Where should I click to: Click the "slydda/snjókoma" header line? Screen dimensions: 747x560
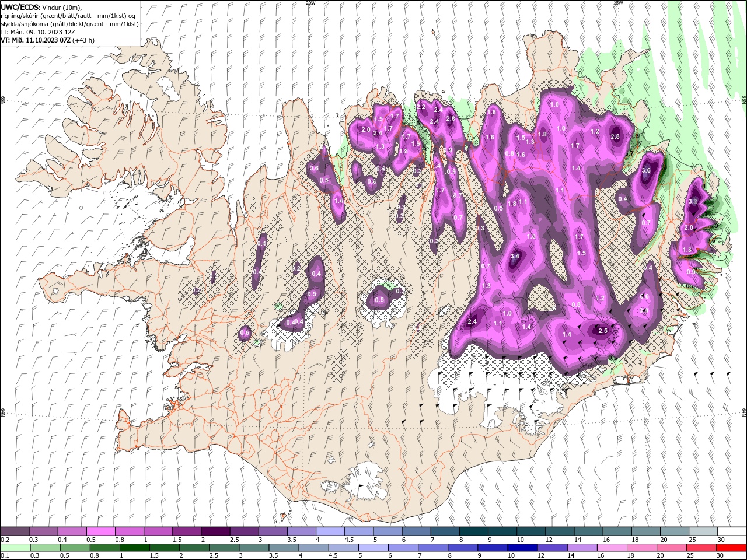[x=69, y=24]
